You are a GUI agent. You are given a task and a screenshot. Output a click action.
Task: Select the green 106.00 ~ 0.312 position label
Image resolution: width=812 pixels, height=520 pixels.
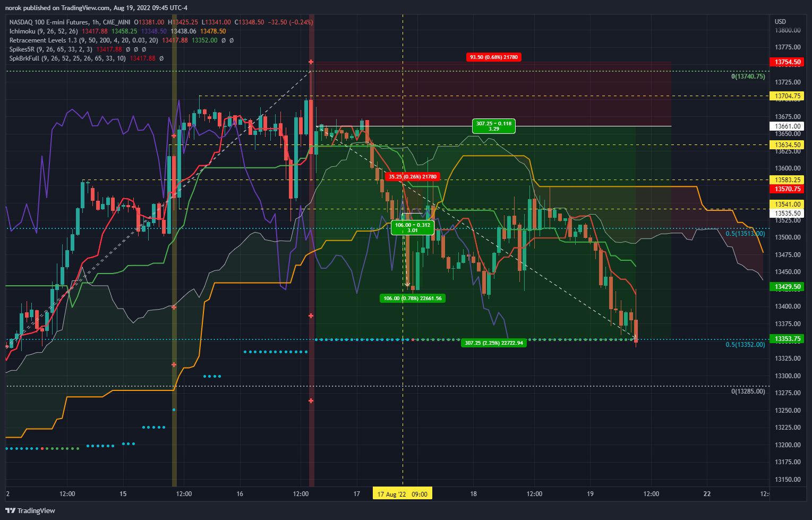click(x=413, y=228)
